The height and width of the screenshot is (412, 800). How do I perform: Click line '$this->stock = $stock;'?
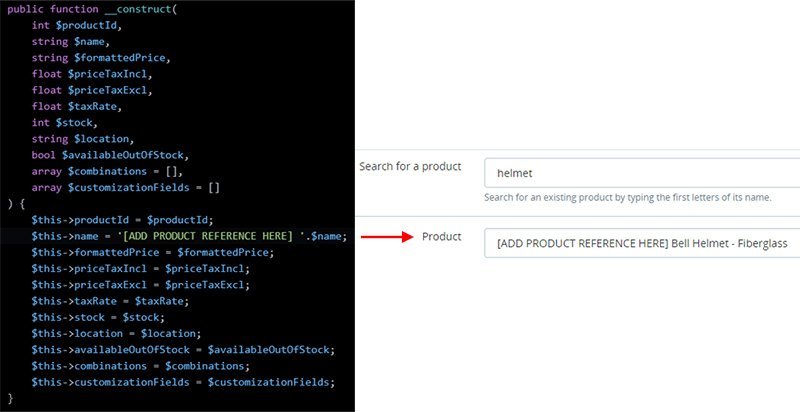[98, 318]
